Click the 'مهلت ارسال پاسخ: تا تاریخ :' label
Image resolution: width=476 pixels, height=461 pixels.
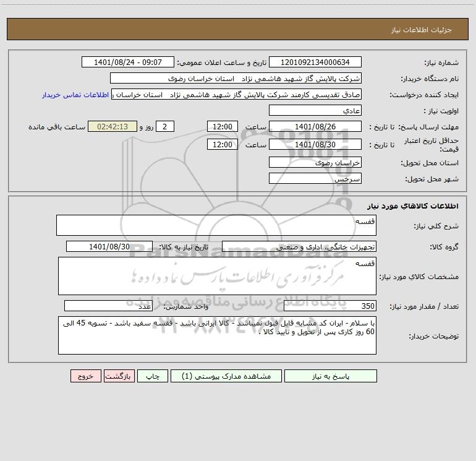point(414,127)
